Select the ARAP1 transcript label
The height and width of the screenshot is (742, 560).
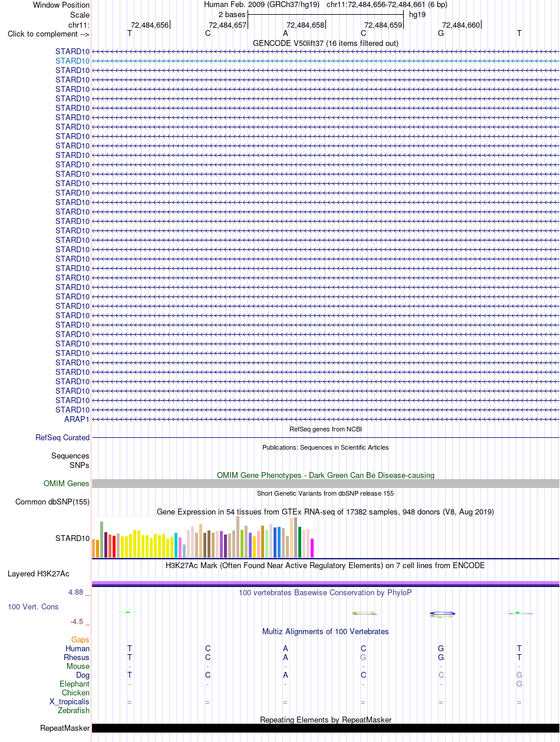click(x=77, y=419)
